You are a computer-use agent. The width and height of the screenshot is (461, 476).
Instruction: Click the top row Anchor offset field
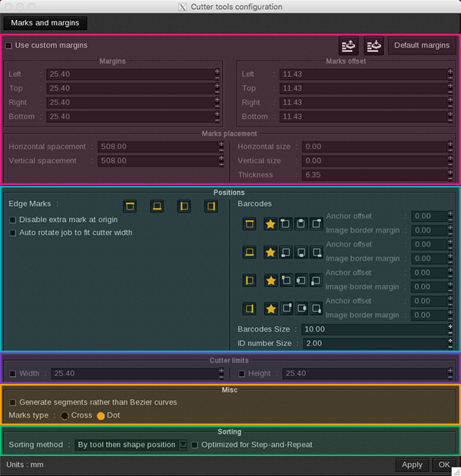(x=429, y=217)
